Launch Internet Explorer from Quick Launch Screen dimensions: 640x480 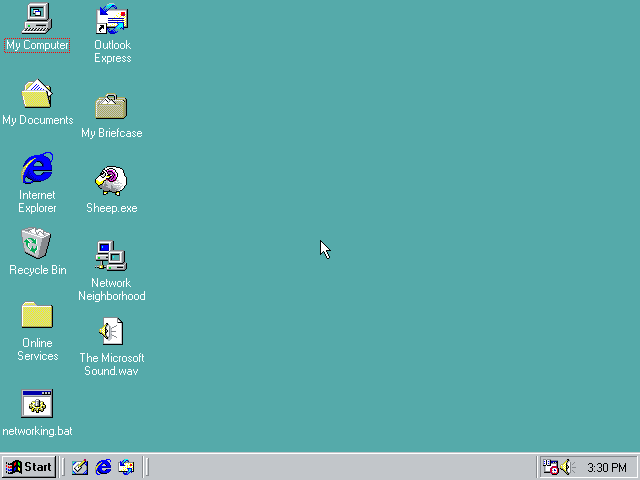pyautogui.click(x=103, y=467)
